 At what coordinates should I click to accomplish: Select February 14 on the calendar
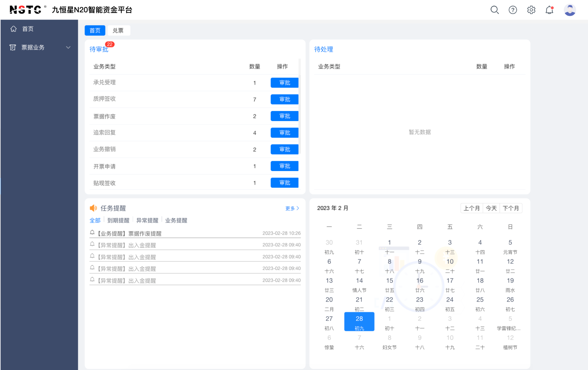pos(359,284)
